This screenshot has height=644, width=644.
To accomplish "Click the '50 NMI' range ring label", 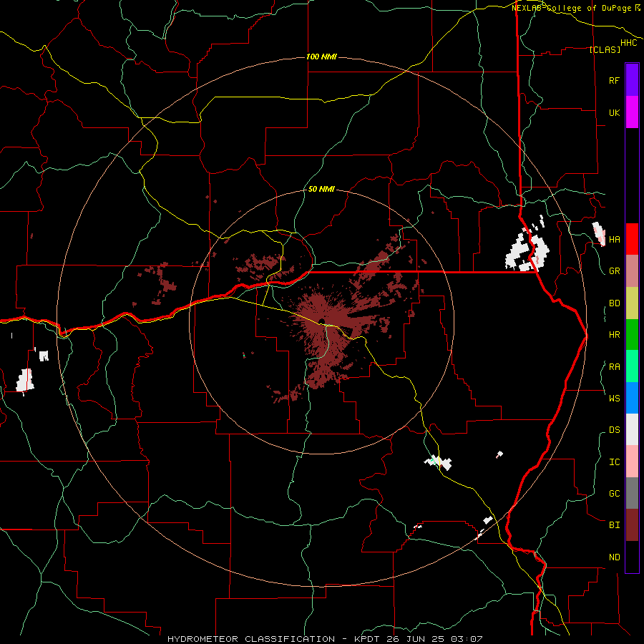I will pos(321,189).
